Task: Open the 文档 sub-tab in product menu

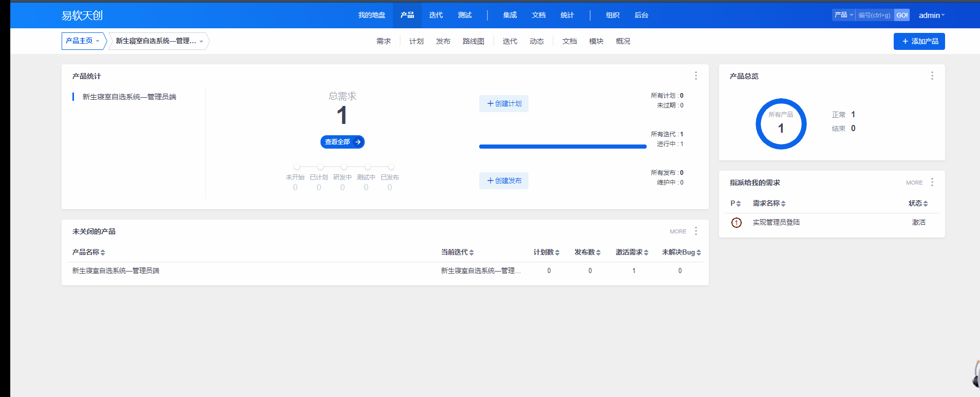Action: tap(570, 41)
